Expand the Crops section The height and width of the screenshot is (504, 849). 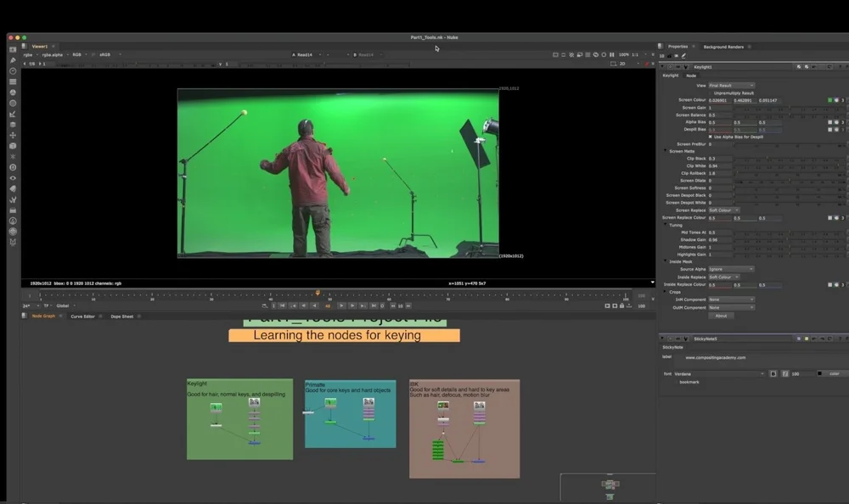[x=666, y=292]
